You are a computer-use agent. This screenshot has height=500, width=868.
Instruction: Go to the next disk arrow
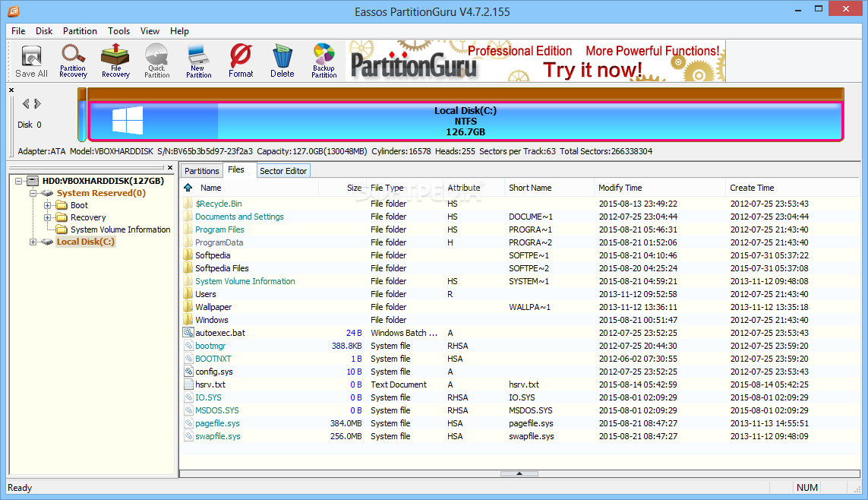[38, 103]
